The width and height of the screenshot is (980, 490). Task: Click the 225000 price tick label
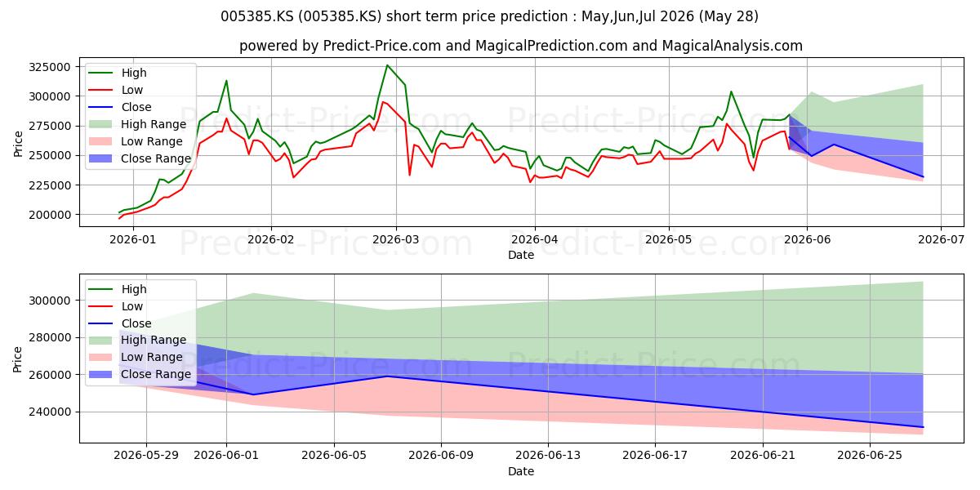(x=51, y=185)
